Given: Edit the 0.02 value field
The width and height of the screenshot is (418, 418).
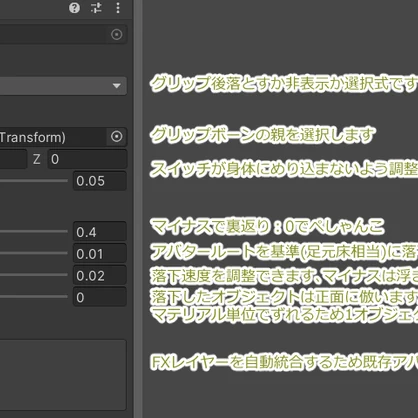Looking at the screenshot, I should (x=100, y=275).
